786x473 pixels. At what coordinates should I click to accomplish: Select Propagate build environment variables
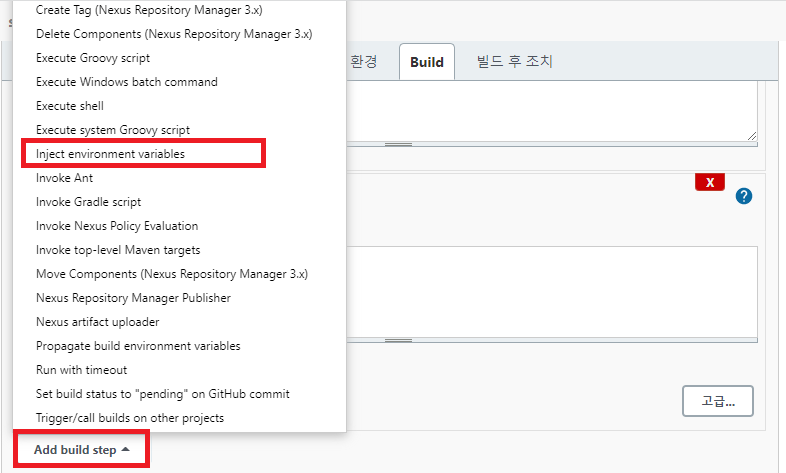[138, 346]
